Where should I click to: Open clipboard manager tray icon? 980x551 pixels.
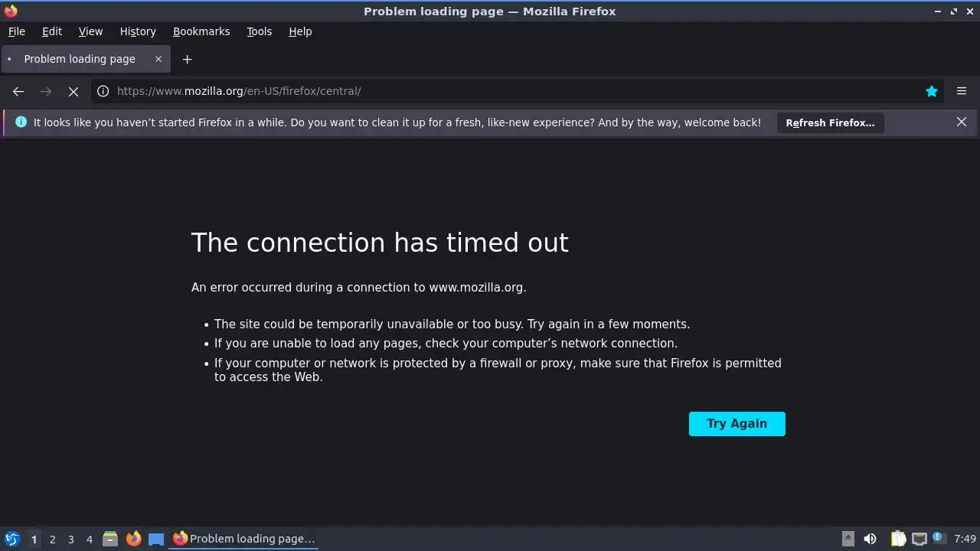[x=898, y=539]
